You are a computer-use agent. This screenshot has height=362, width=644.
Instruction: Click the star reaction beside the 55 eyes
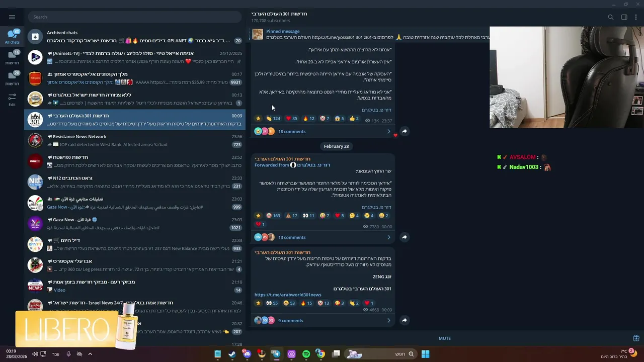point(258,303)
